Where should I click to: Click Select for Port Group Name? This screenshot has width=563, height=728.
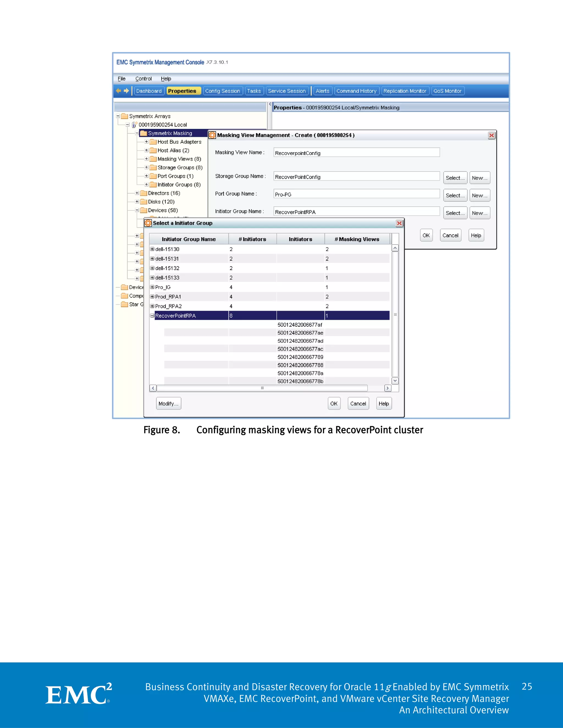point(455,195)
